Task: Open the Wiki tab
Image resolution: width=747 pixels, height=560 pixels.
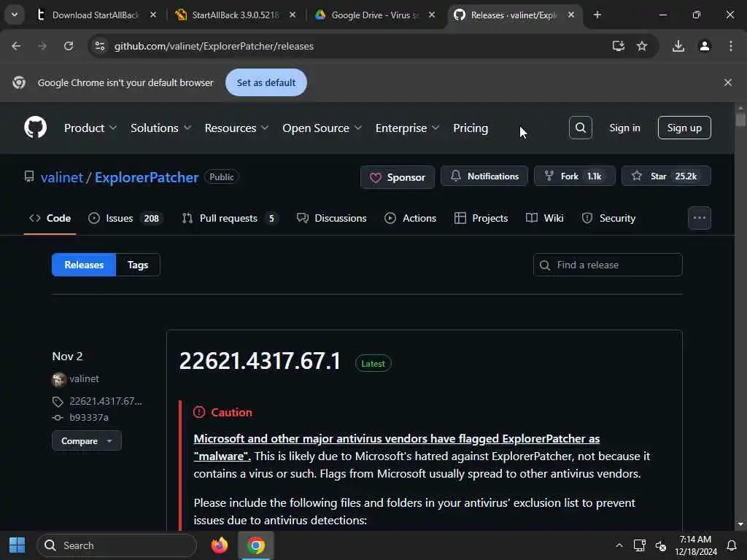Action: click(544, 218)
